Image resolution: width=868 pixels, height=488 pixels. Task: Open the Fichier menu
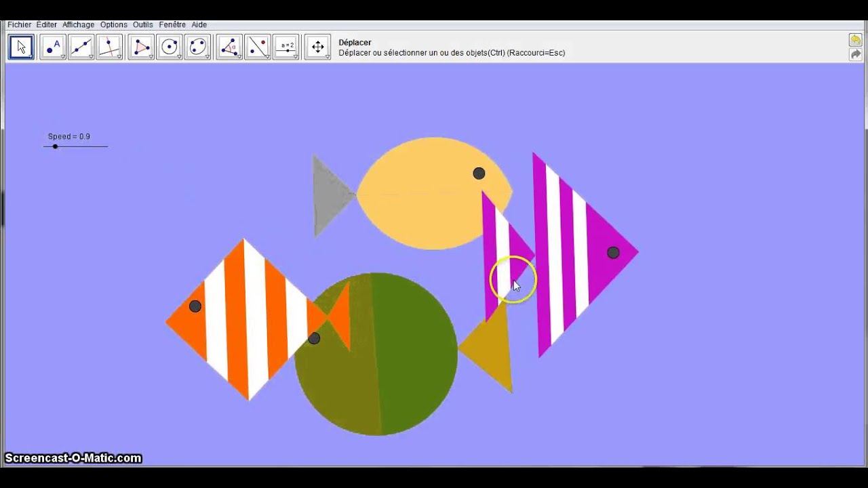pos(18,24)
